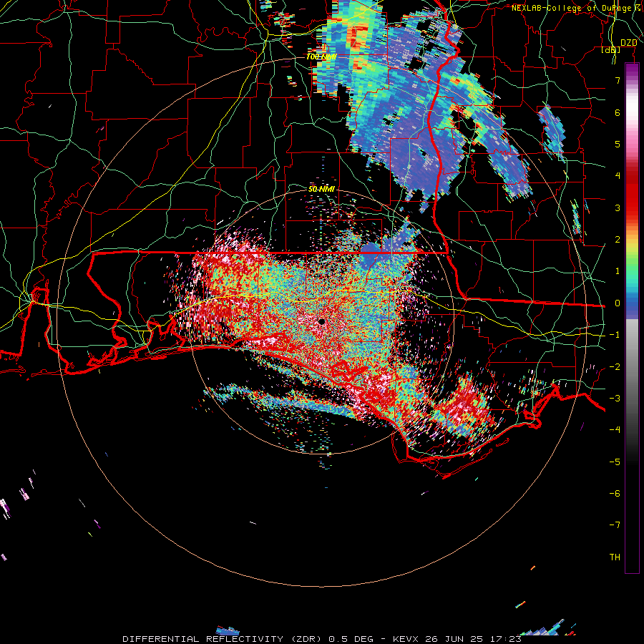This screenshot has height=644, width=644.
Task: Click the black radar site dot
Action: tap(321, 321)
